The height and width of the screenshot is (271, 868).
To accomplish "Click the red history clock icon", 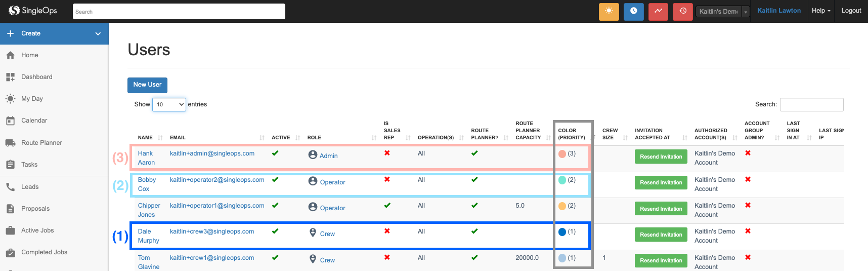I will tap(682, 11).
